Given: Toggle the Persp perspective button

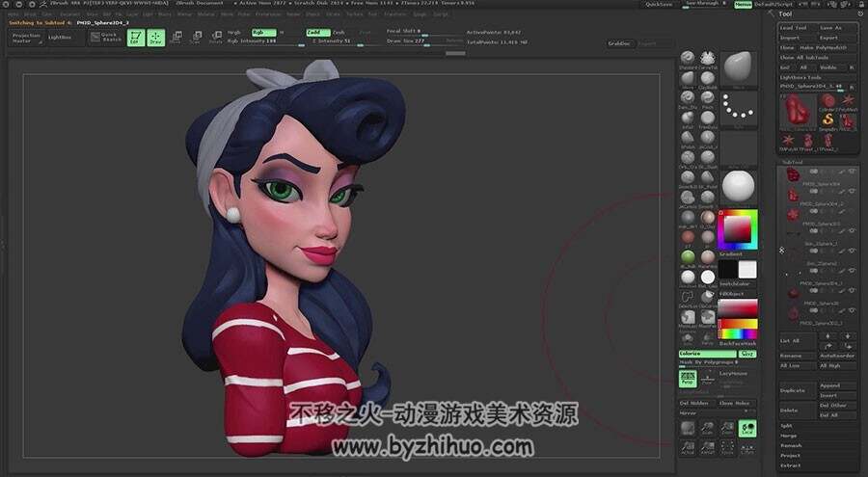Looking at the screenshot, I should 688,379.
